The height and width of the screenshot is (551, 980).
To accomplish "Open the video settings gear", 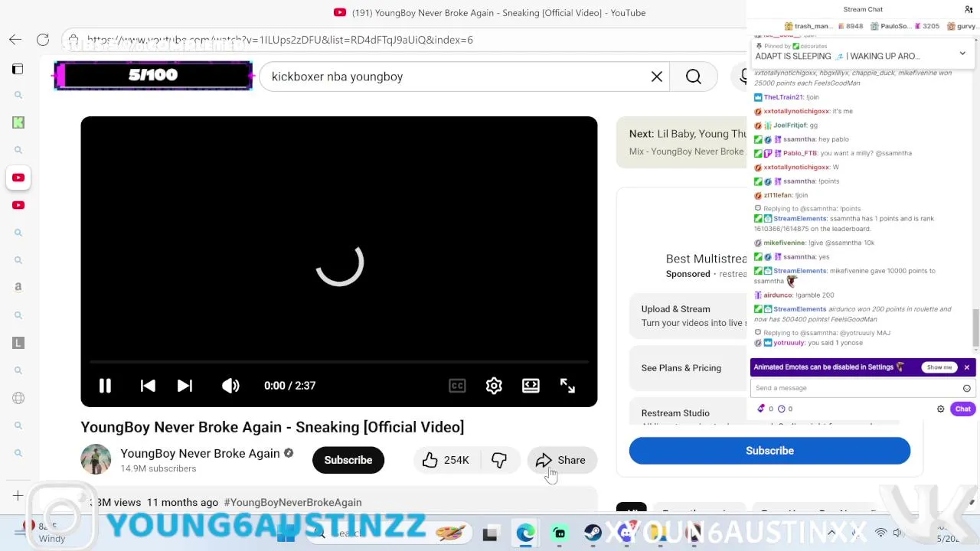I will point(494,386).
